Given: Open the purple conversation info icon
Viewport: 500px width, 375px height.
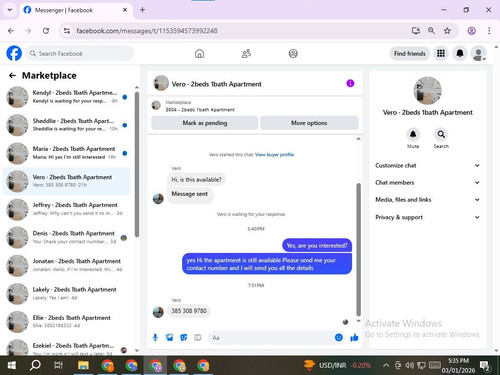Looking at the screenshot, I should tap(350, 83).
